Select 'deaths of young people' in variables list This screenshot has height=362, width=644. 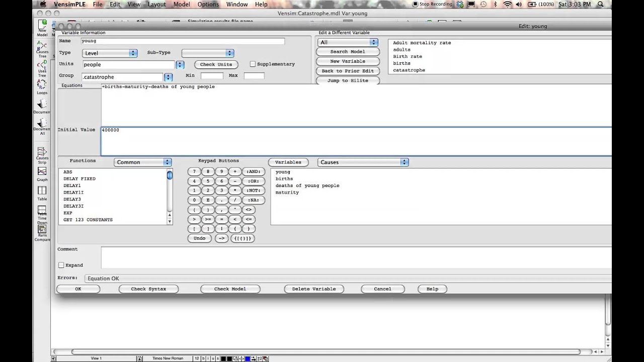tap(307, 186)
